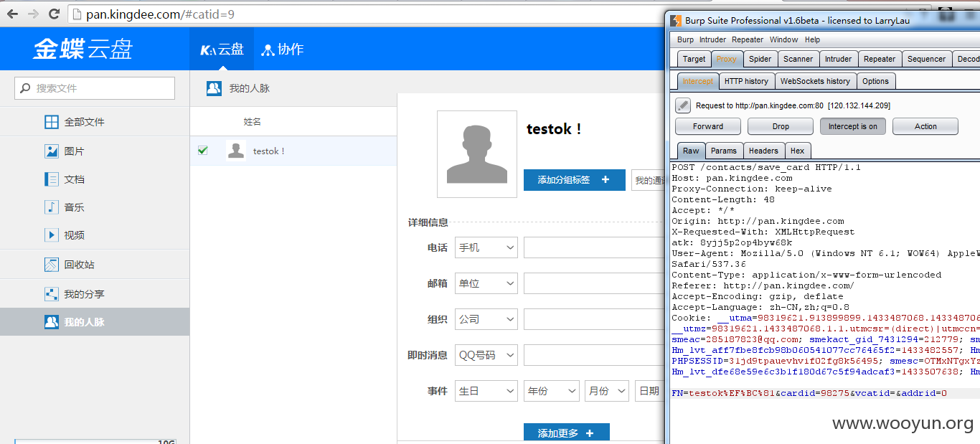The height and width of the screenshot is (444, 980).
Task: Select the testok！ name in list
Action: (x=269, y=151)
